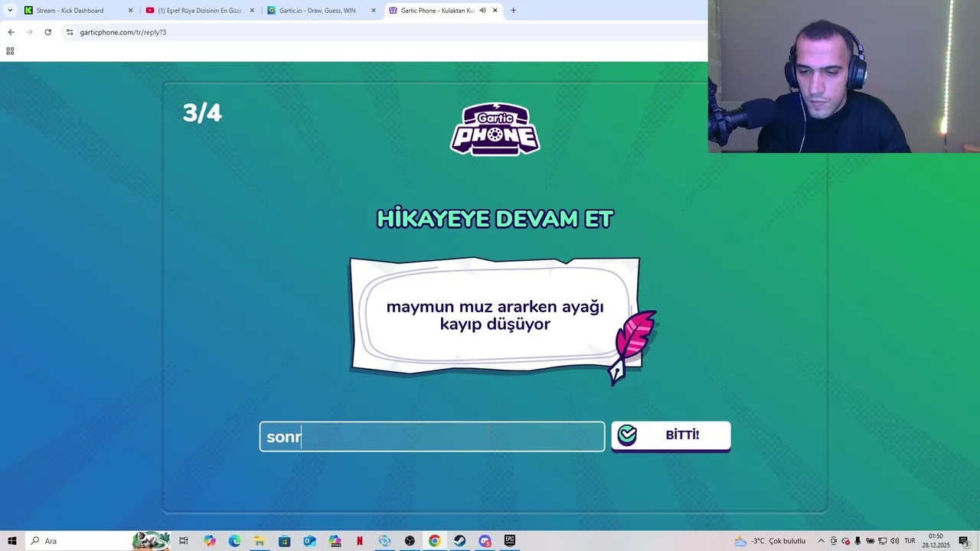Click the Gartic Phone logo
Viewport: 980px width, 551px height.
point(495,129)
